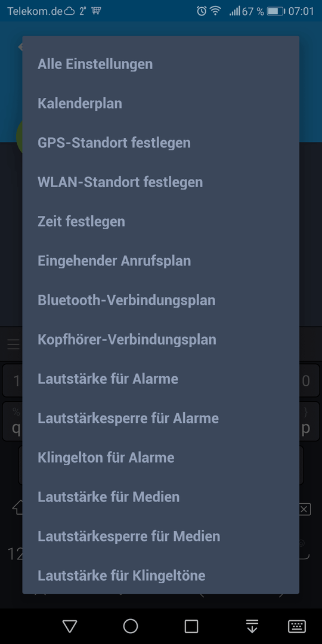Tap the Android home circle button
Image resolution: width=322 pixels, height=644 pixels.
pos(131,626)
